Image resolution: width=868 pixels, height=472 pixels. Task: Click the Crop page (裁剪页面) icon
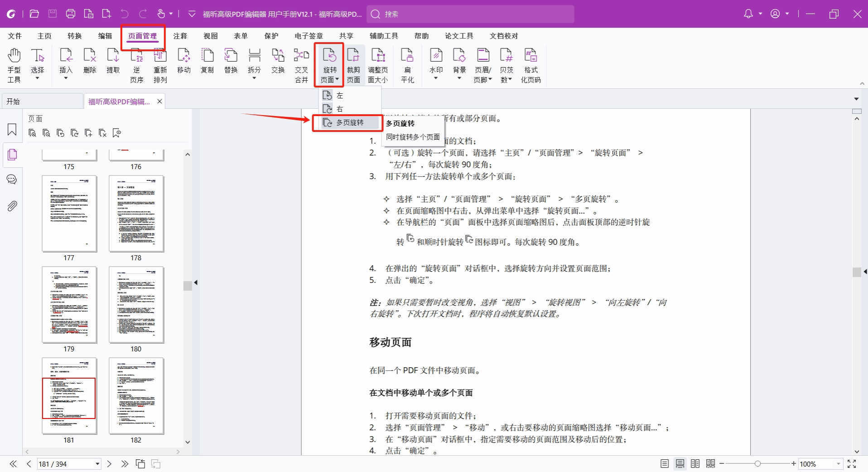(353, 65)
